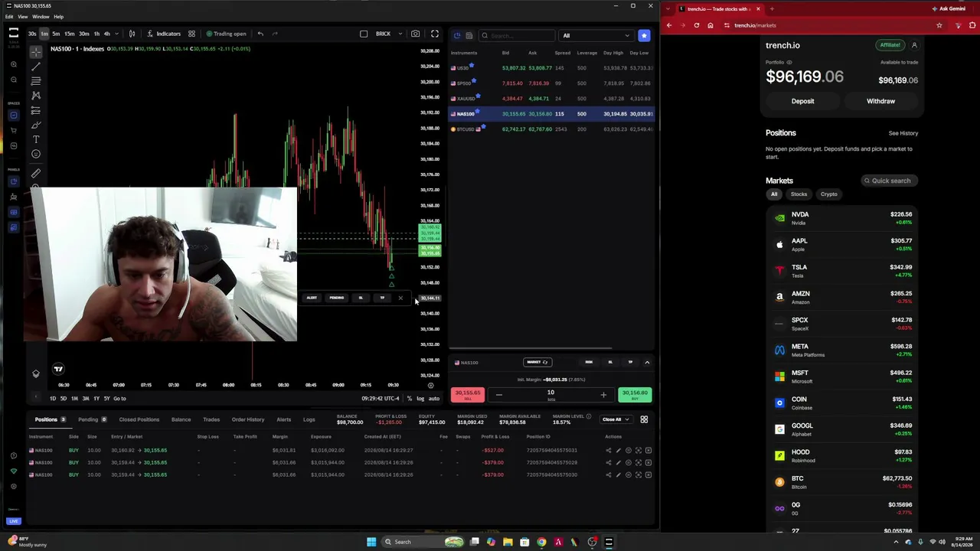This screenshot has height=551, width=980.
Task: Expand the more timeframes dropdown
Action: 116,34
